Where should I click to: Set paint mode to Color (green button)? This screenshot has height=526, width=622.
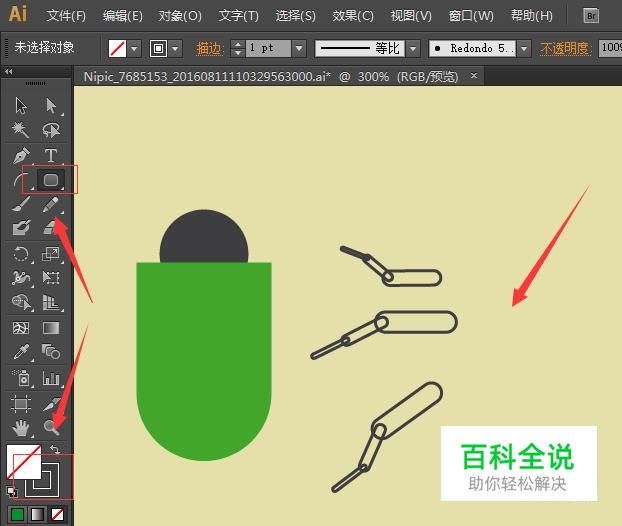coord(17,514)
